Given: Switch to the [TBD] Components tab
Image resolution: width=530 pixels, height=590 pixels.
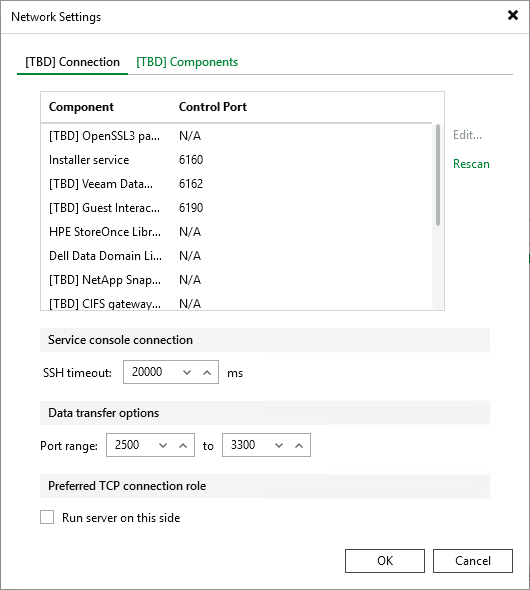Looking at the screenshot, I should tap(187, 62).
